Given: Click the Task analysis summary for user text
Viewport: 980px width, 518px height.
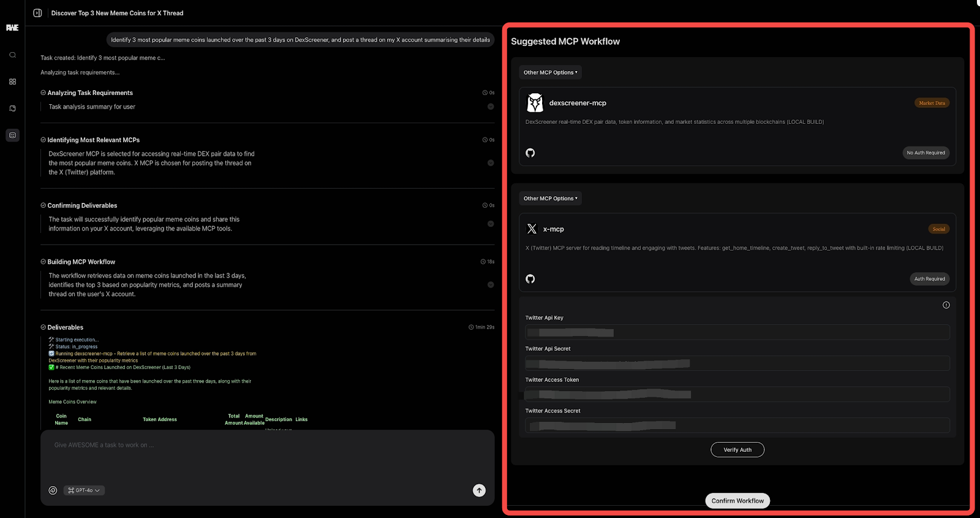Looking at the screenshot, I should coord(92,107).
